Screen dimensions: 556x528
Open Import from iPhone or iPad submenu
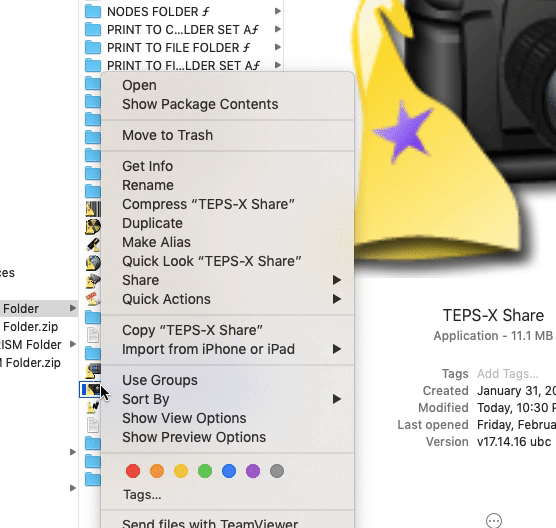pos(228,349)
